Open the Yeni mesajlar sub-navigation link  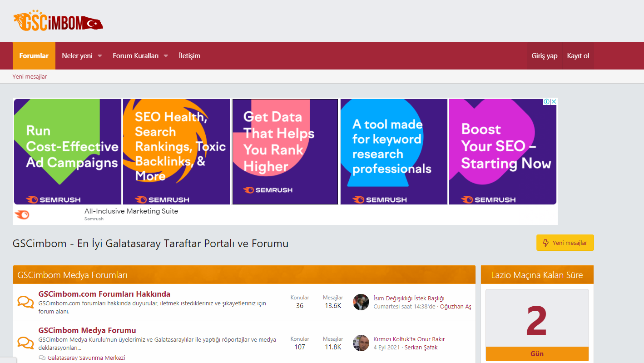tap(30, 77)
